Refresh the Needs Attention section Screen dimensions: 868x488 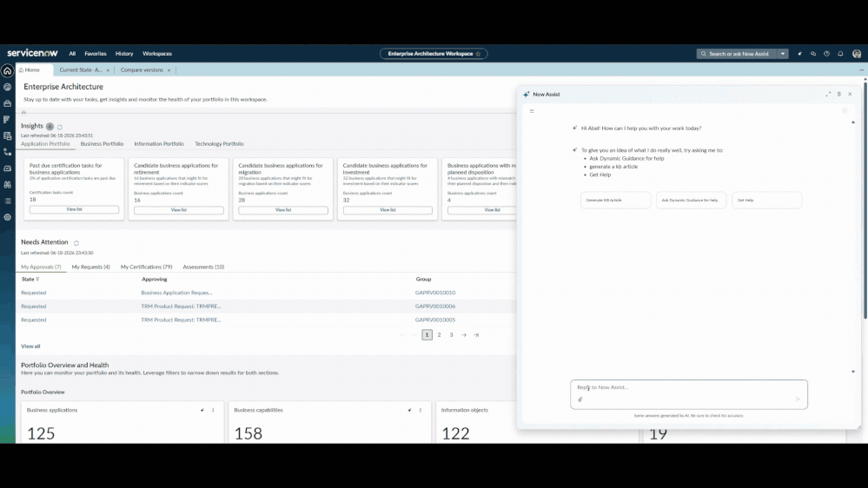76,243
